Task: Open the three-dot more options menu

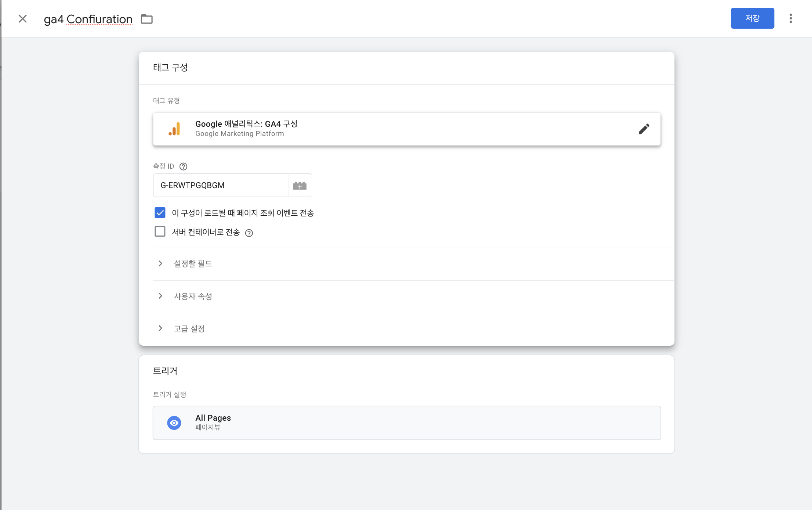Action: (791, 18)
